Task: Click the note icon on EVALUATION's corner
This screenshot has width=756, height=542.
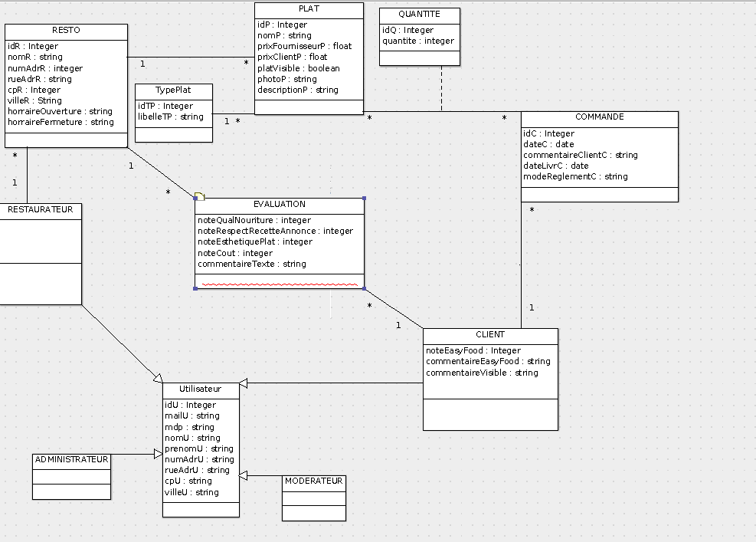Action: 199,196
